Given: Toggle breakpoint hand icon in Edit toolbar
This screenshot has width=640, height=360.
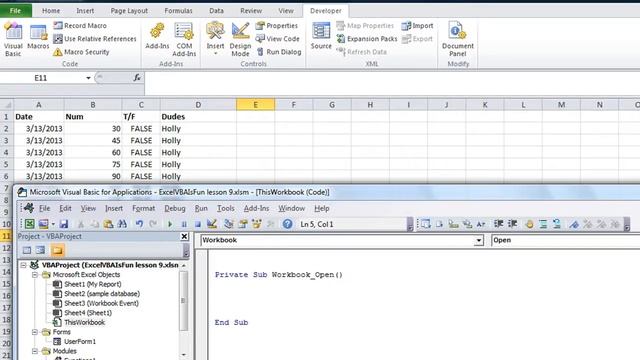Looking at the screenshot, I should click(x=529, y=224).
